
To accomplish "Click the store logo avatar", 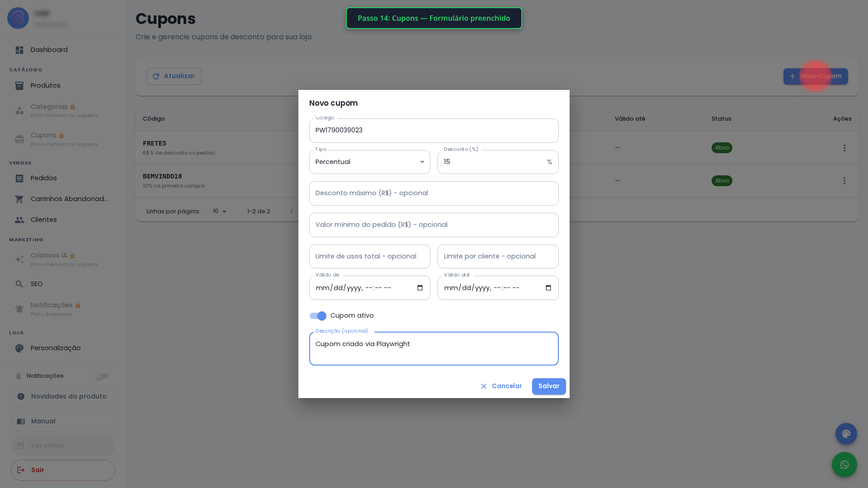I will (18, 18).
